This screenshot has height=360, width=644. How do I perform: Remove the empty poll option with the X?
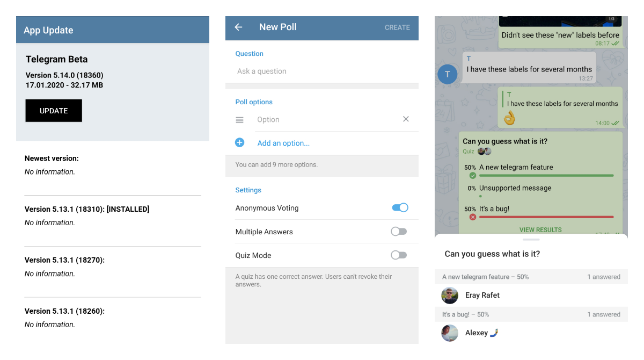pos(406,119)
